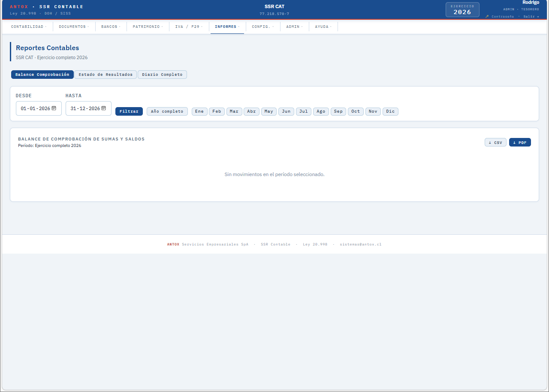Apply the date range with Filtrar
Viewport: 549px width, 392px height.
point(129,111)
